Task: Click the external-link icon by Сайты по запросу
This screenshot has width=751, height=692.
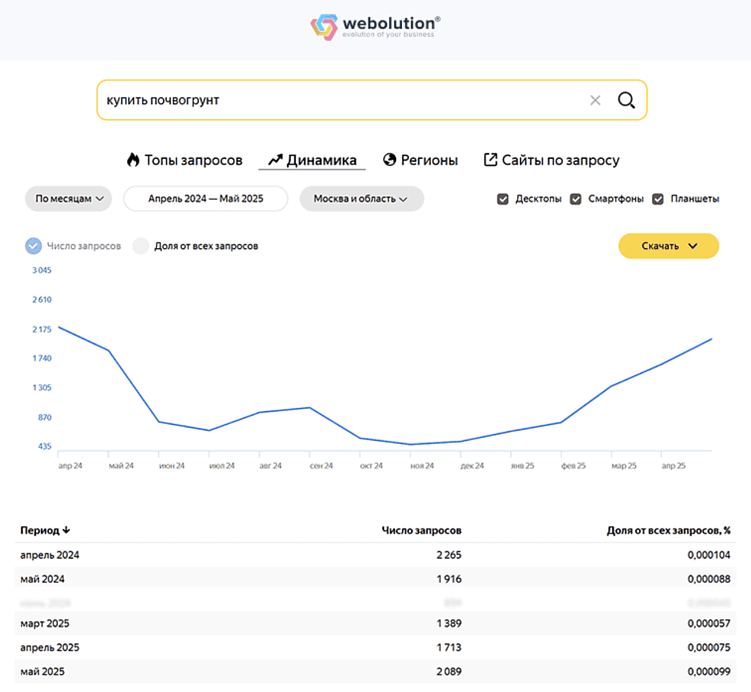Action: [x=490, y=160]
